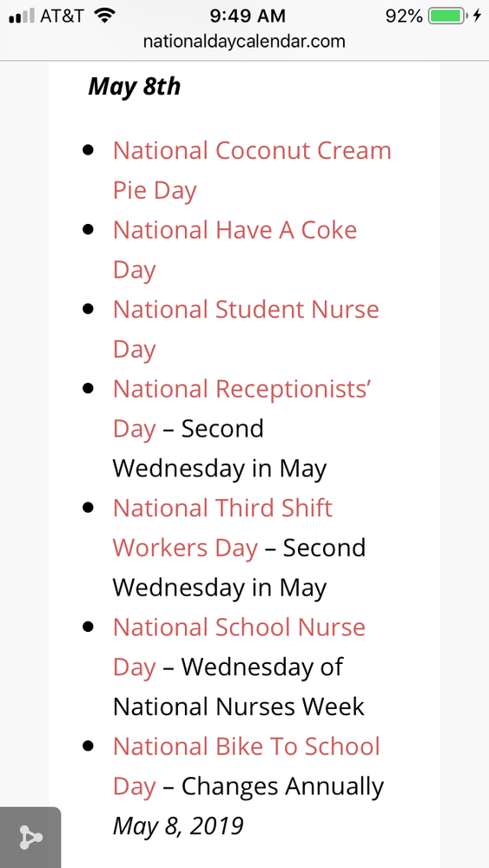This screenshot has width=489, height=868.
Task: Open National Coconut Cream Pie Day link
Action: click(252, 170)
